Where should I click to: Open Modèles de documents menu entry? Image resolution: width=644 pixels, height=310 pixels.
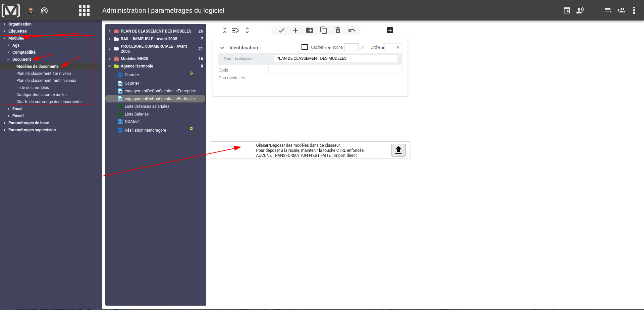point(37,67)
